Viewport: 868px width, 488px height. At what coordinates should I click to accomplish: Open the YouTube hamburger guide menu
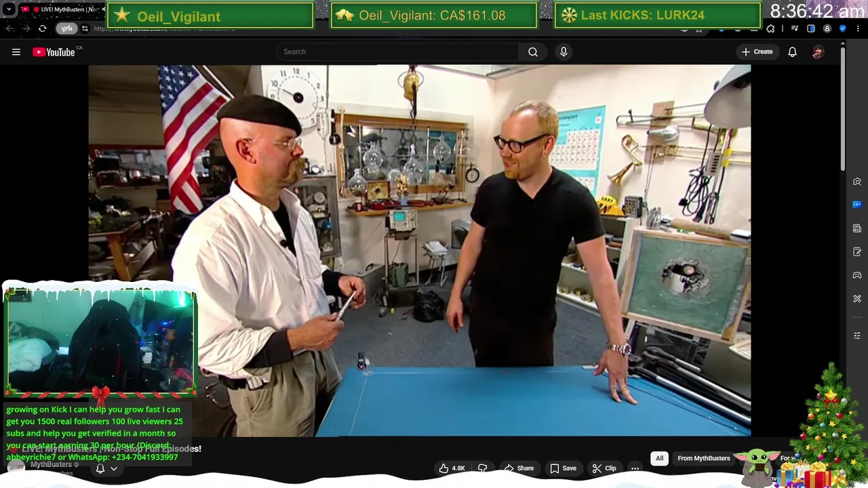pos(16,52)
